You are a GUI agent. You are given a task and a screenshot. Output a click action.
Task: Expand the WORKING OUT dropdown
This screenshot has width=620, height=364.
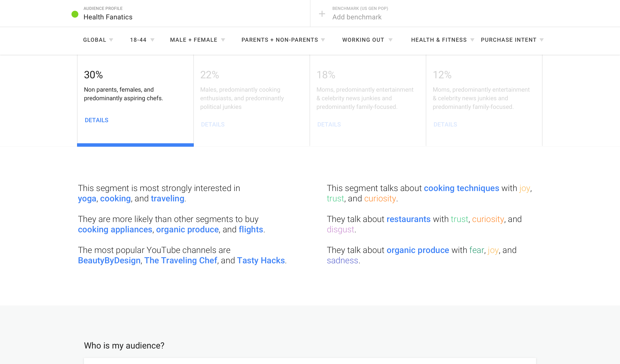(x=367, y=40)
